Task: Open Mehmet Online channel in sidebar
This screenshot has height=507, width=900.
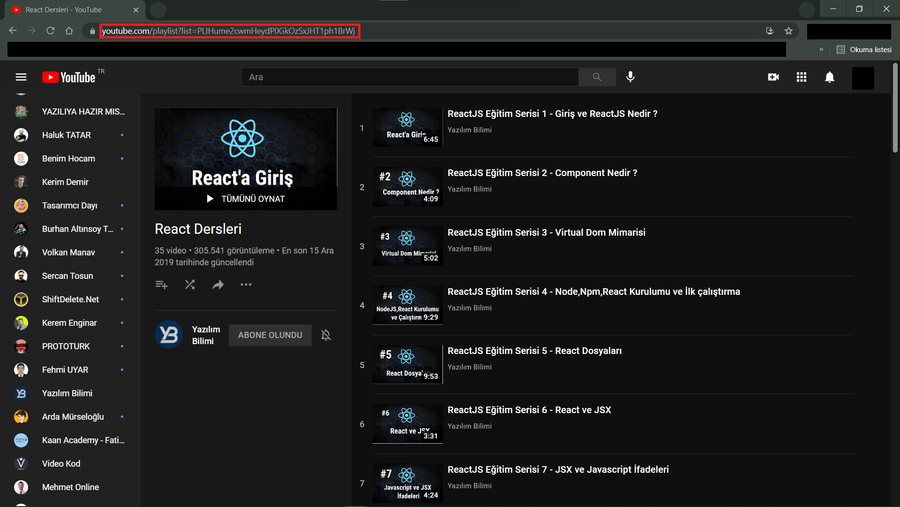Action: click(x=70, y=487)
